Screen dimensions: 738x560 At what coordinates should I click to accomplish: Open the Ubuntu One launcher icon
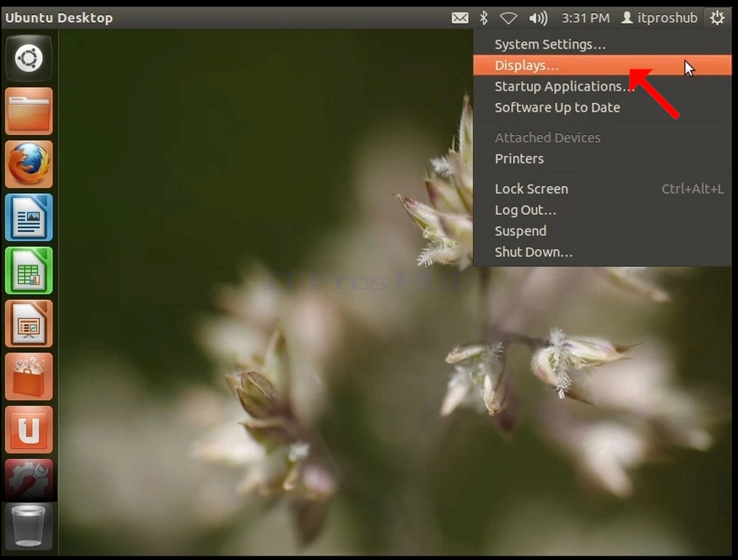(x=29, y=430)
